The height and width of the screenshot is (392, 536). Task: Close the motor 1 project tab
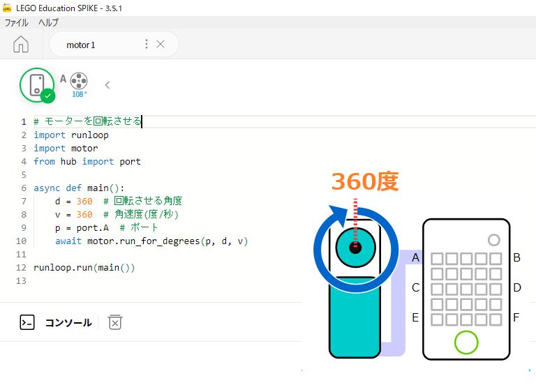coord(161,44)
